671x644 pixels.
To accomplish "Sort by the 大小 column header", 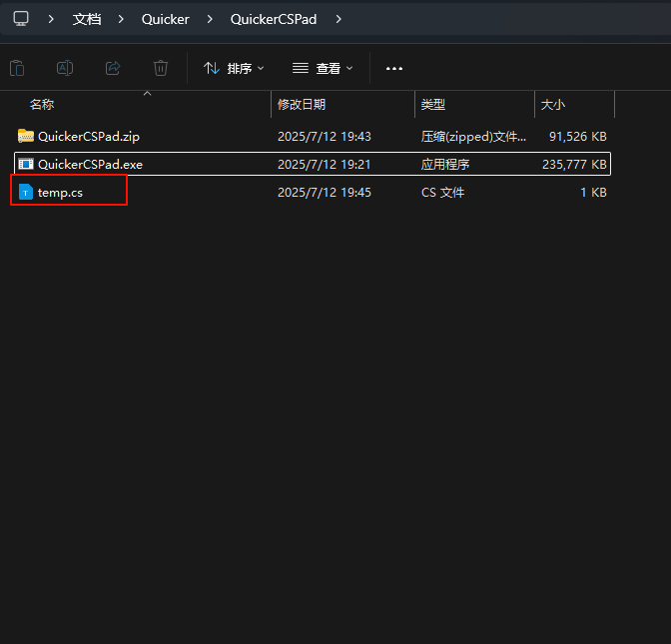I will (x=553, y=104).
